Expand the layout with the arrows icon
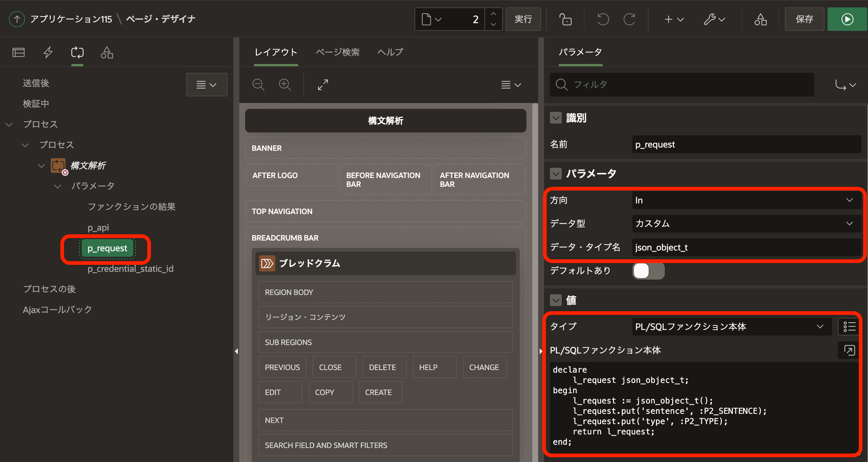868x462 pixels. [323, 85]
